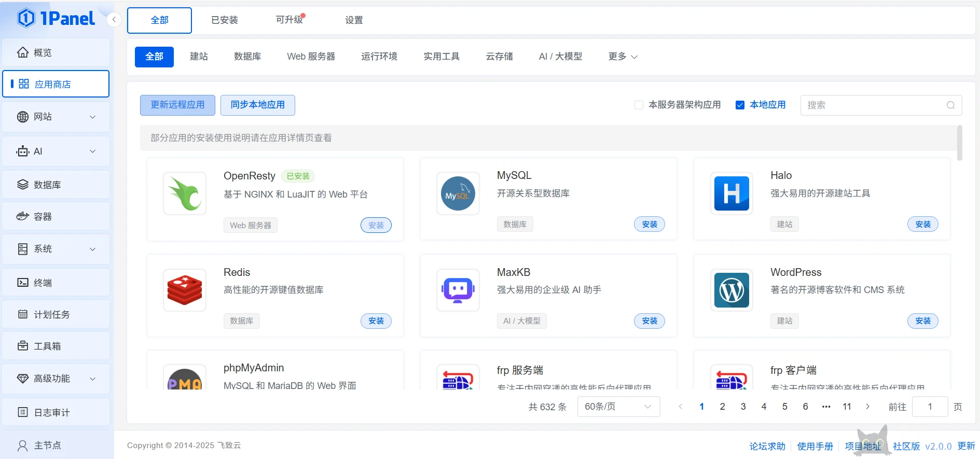Click the 系统 sidebar icon
This screenshot has width=980, height=459.
click(23, 249)
